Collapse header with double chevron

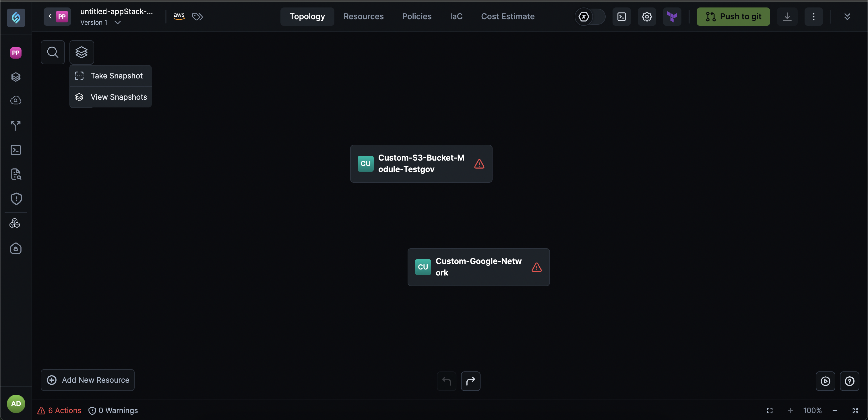pos(847,17)
